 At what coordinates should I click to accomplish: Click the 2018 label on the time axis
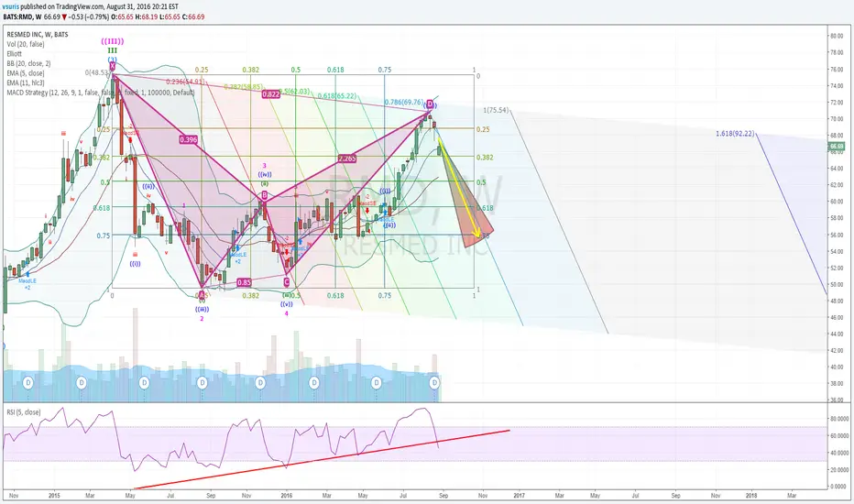751,496
